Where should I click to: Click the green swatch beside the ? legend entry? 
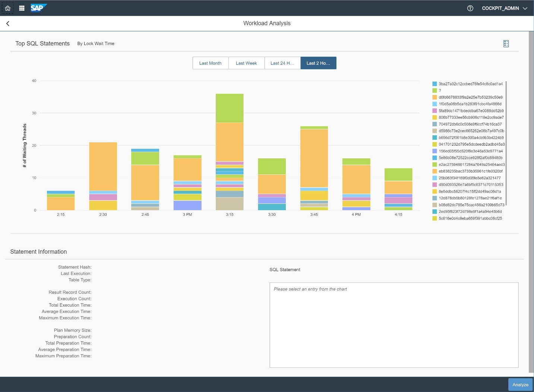(x=434, y=90)
